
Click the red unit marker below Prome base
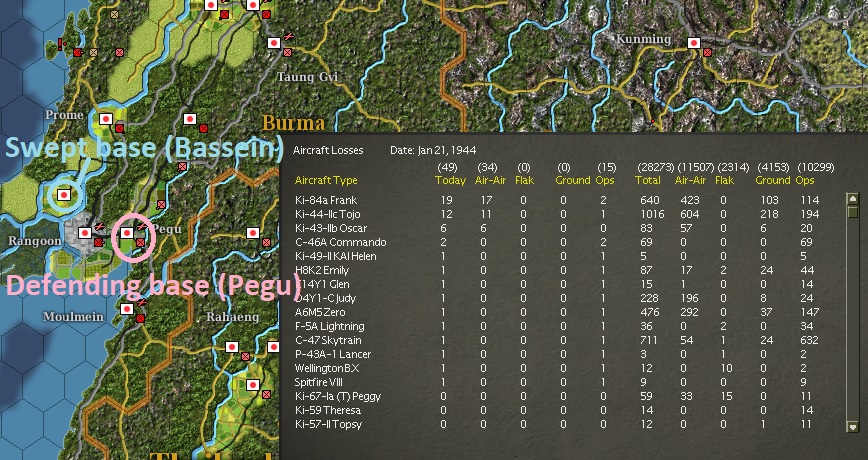pos(120,128)
